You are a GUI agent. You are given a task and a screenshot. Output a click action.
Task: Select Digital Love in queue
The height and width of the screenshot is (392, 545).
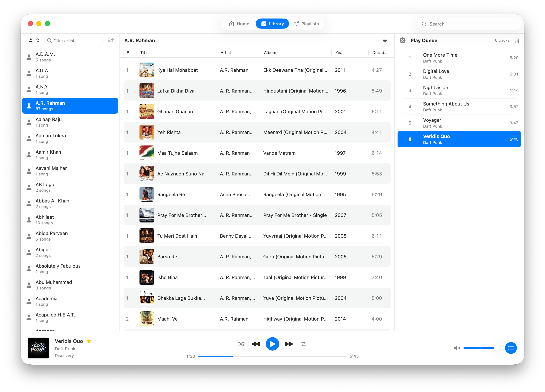459,74
